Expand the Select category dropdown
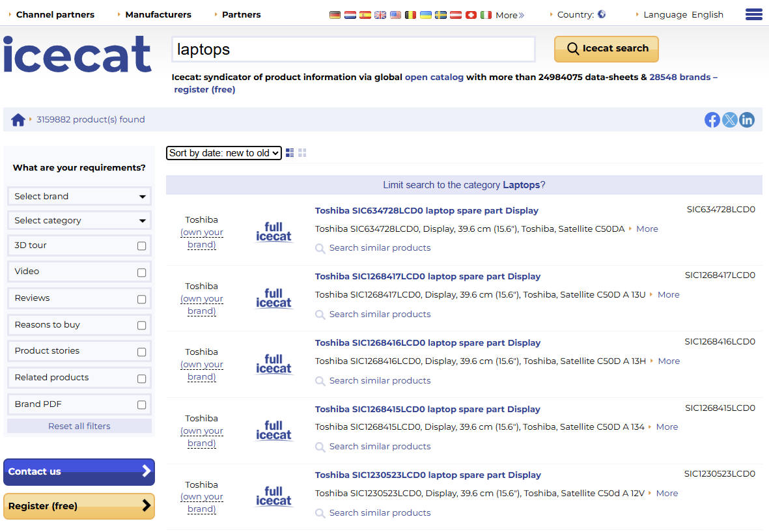This screenshot has width=769, height=532. (x=79, y=221)
